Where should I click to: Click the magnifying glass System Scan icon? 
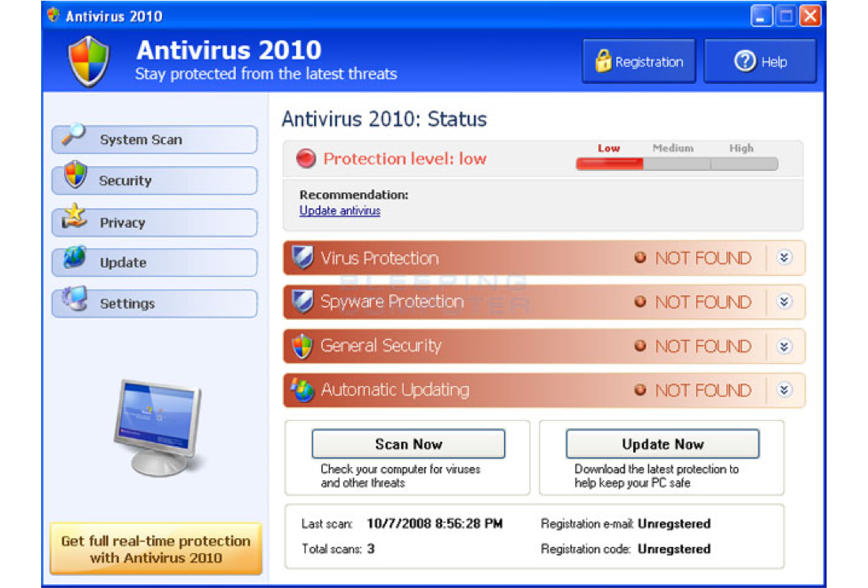coord(74,135)
